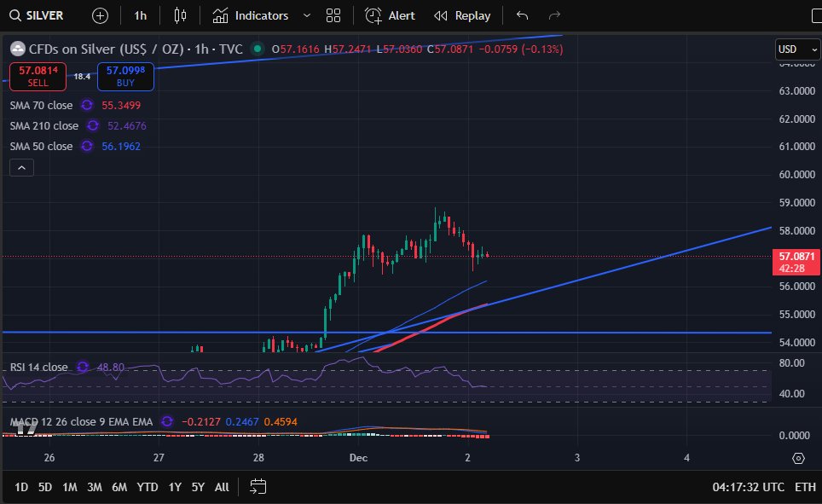Open the 1h interval dropdown

tap(141, 15)
